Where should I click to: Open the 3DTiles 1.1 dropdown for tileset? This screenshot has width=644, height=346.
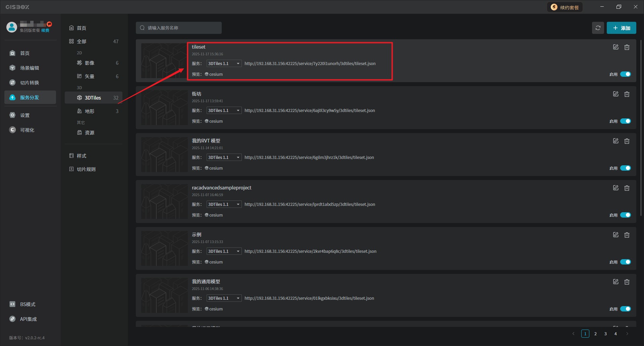tap(224, 63)
